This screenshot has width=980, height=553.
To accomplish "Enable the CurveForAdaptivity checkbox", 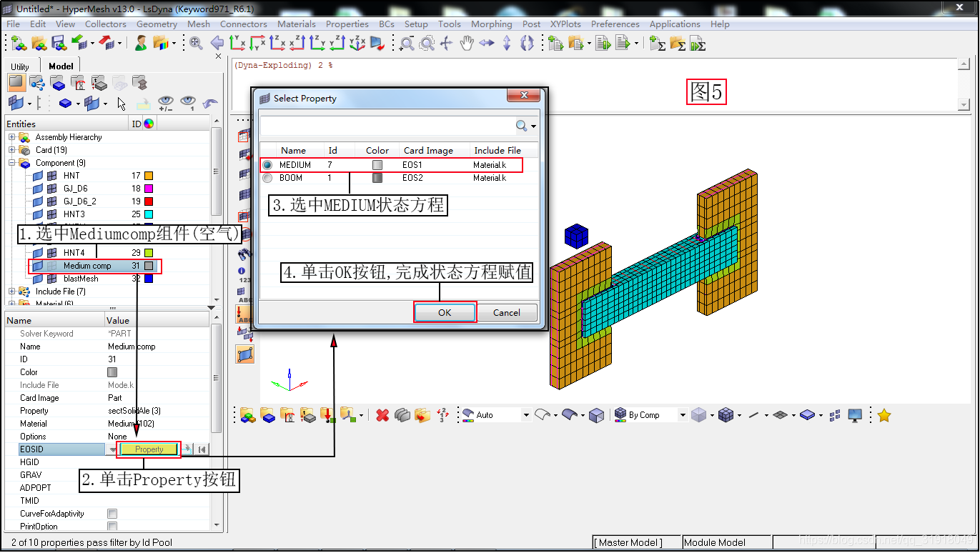I will click(x=112, y=514).
